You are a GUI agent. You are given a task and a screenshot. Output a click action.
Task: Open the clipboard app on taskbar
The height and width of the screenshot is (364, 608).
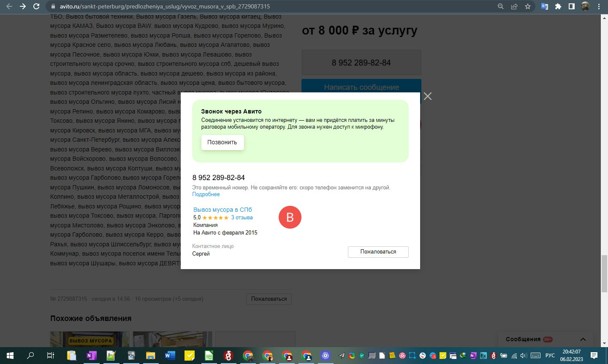pyautogui.click(x=71, y=356)
